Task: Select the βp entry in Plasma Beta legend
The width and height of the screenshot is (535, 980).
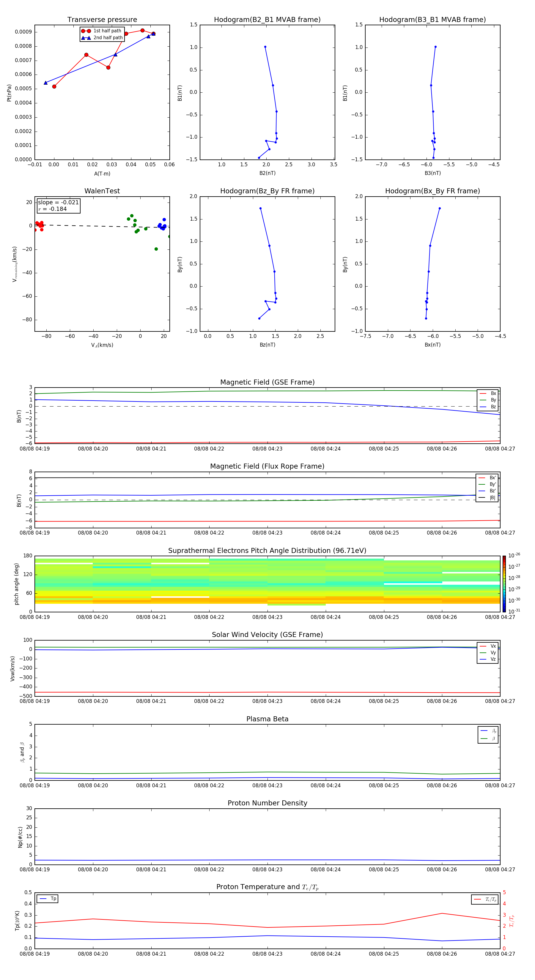Action: tap(488, 731)
